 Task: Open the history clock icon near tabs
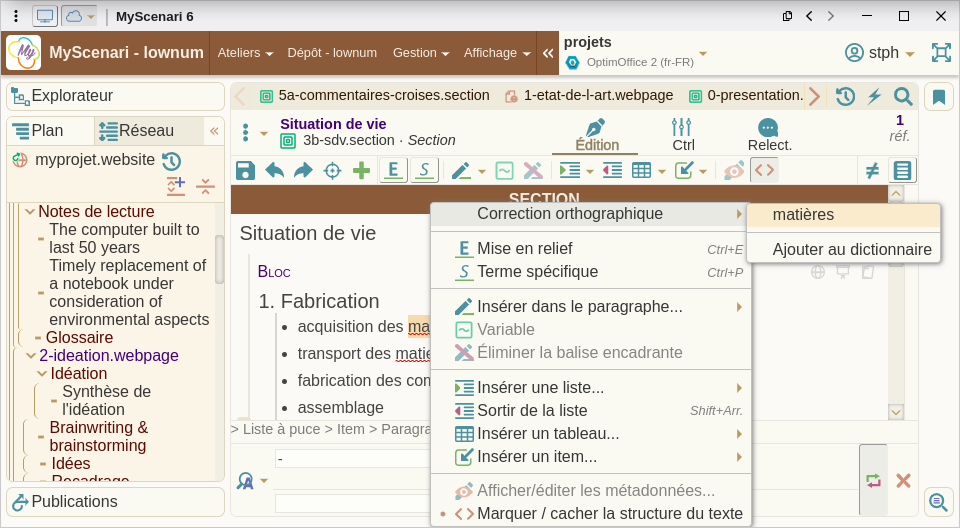point(845,96)
